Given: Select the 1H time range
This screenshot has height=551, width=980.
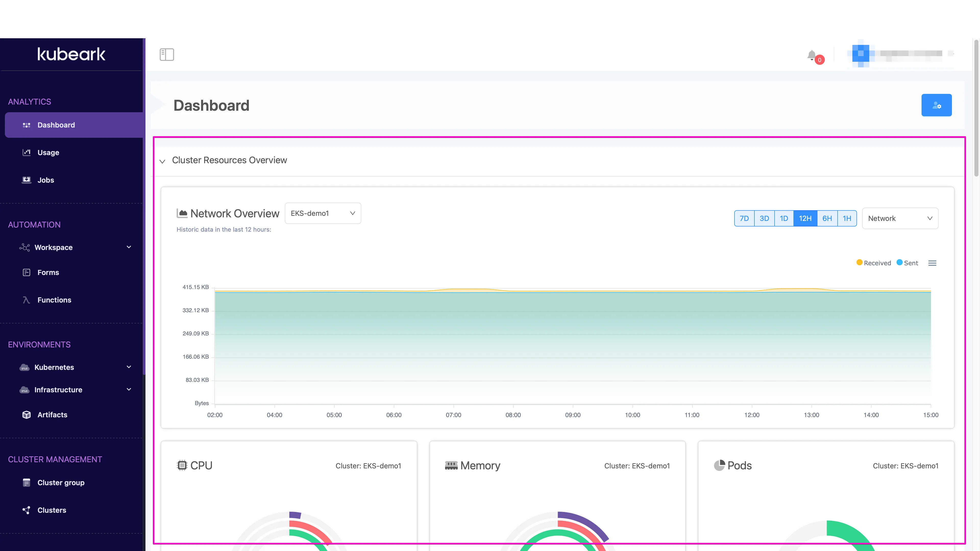Looking at the screenshot, I should [847, 218].
